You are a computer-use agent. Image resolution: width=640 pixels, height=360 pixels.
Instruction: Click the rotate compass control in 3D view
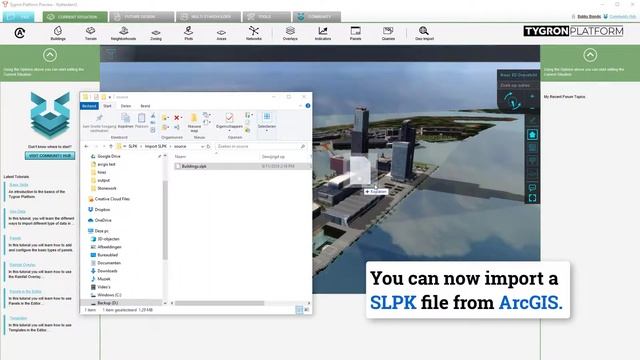(512, 100)
